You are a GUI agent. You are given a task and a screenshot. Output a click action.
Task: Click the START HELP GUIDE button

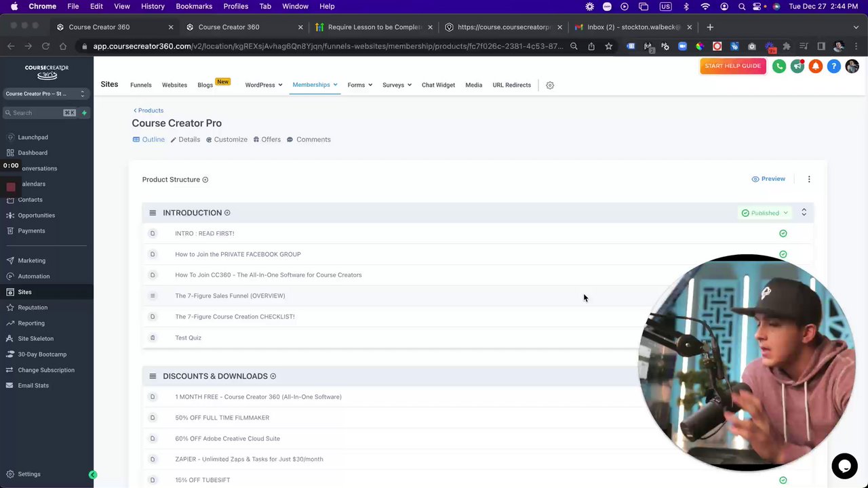pos(732,66)
